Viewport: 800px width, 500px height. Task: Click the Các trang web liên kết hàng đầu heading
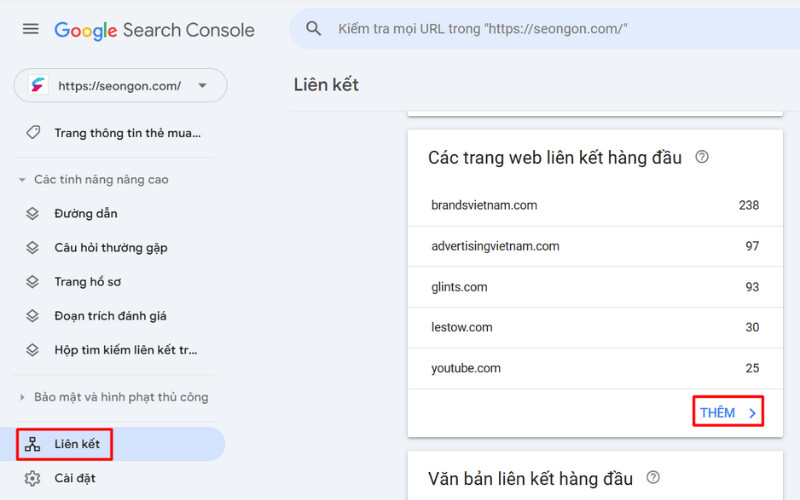coord(555,158)
